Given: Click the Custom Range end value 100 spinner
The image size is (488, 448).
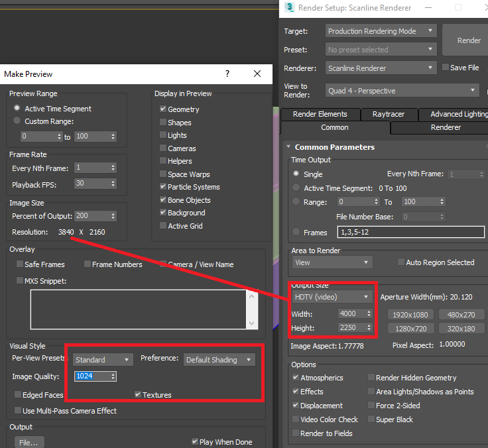Looking at the screenshot, I should 113,137.
